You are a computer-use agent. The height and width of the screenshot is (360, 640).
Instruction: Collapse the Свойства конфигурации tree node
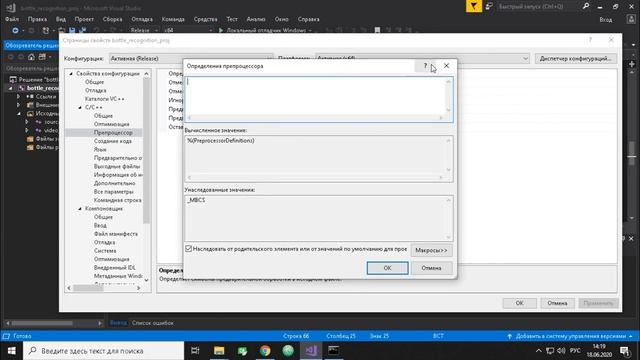71,73
